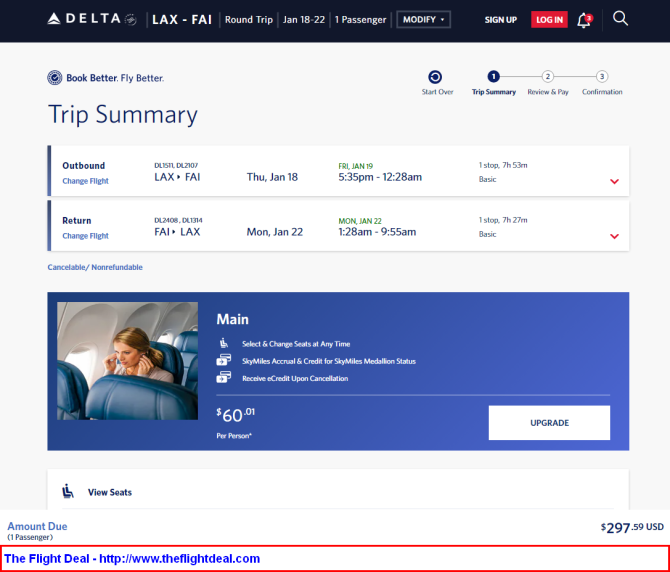670x572 pixels.
Task: Click the 1 stop, 7h 53m text
Action: click(503, 165)
